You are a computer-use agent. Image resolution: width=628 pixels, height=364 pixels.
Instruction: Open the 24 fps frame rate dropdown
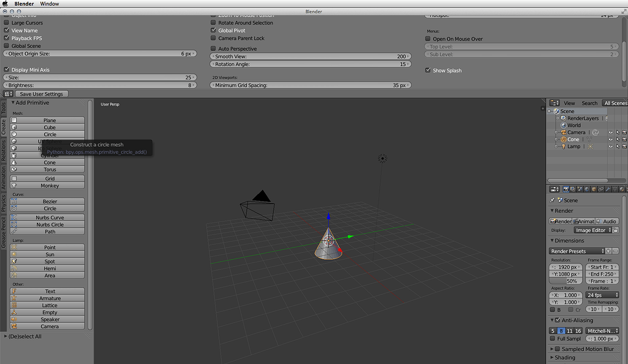pyautogui.click(x=602, y=295)
